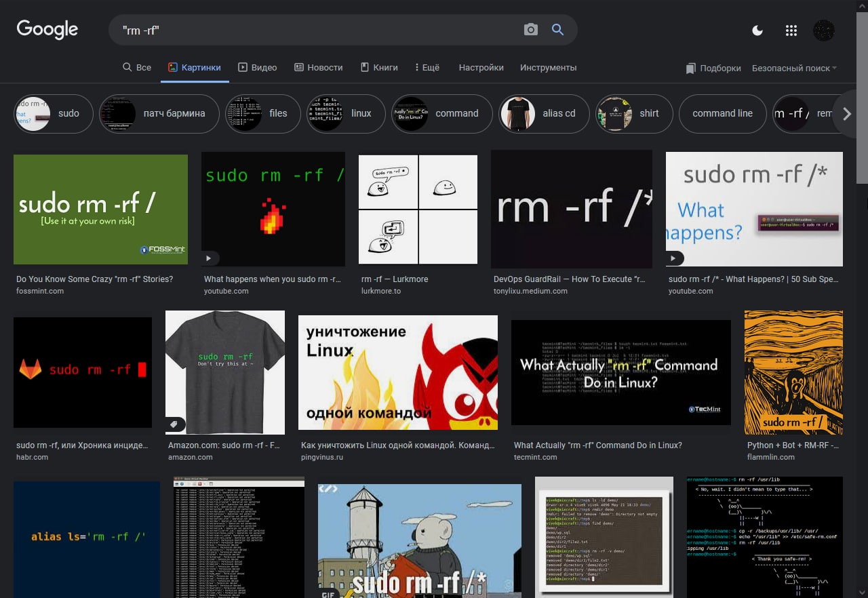Open water tower sudo rm -rf GIF
This screenshot has width=868, height=598.
(x=420, y=541)
